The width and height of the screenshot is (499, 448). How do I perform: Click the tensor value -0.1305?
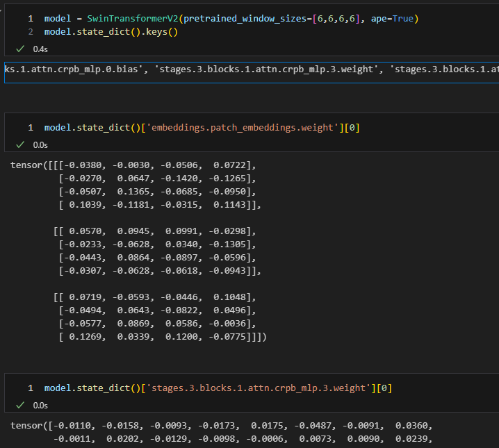227,244
